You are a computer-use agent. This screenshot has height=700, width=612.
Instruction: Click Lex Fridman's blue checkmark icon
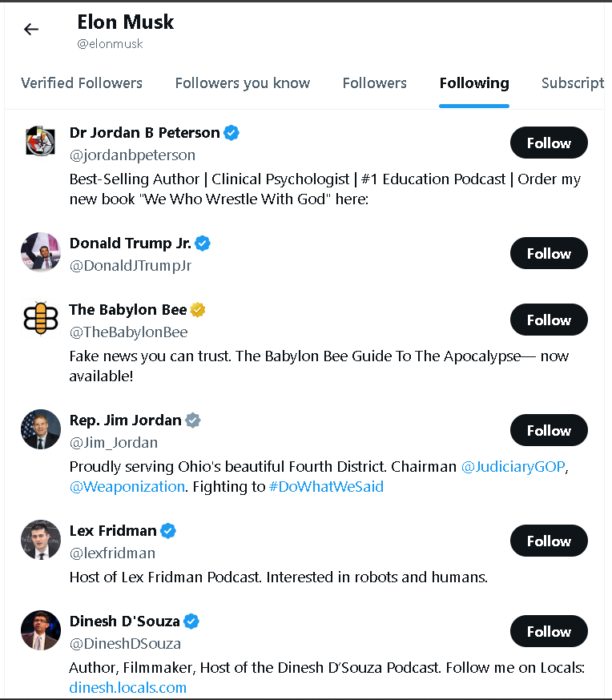[167, 530]
